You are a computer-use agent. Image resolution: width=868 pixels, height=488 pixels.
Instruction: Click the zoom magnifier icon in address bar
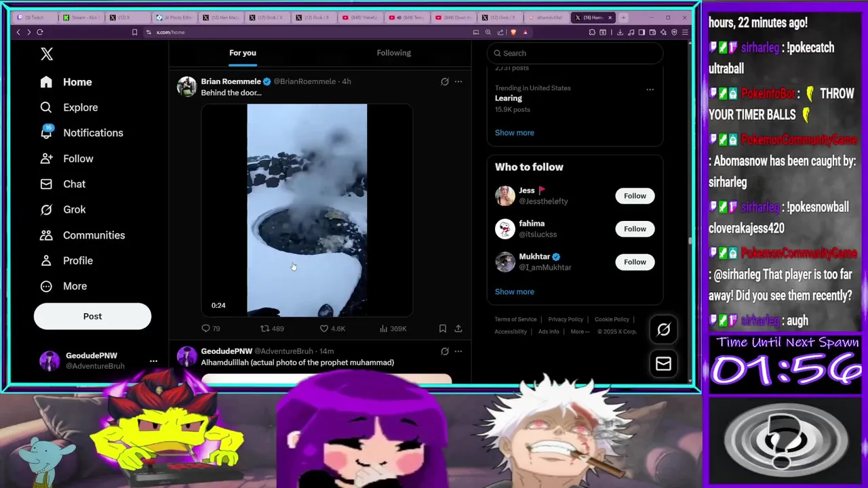[488, 32]
